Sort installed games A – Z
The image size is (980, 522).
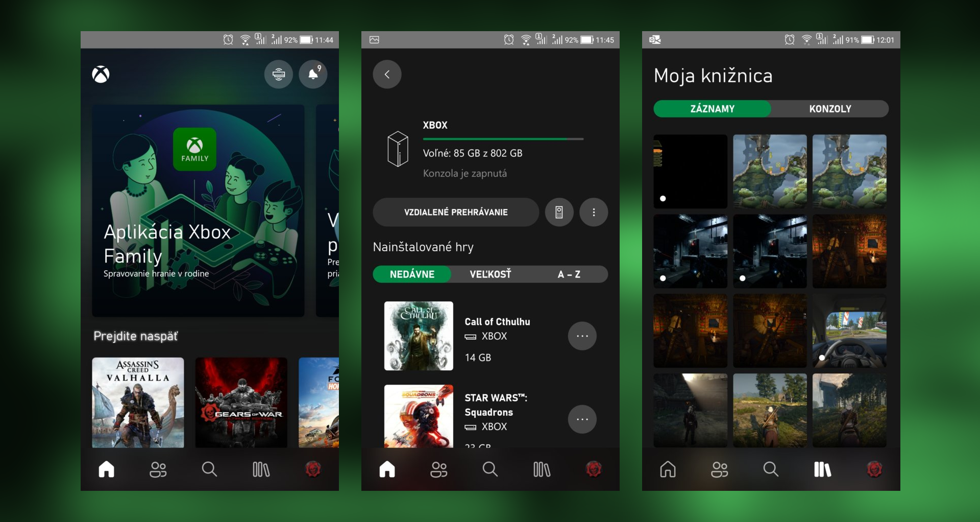coord(569,274)
